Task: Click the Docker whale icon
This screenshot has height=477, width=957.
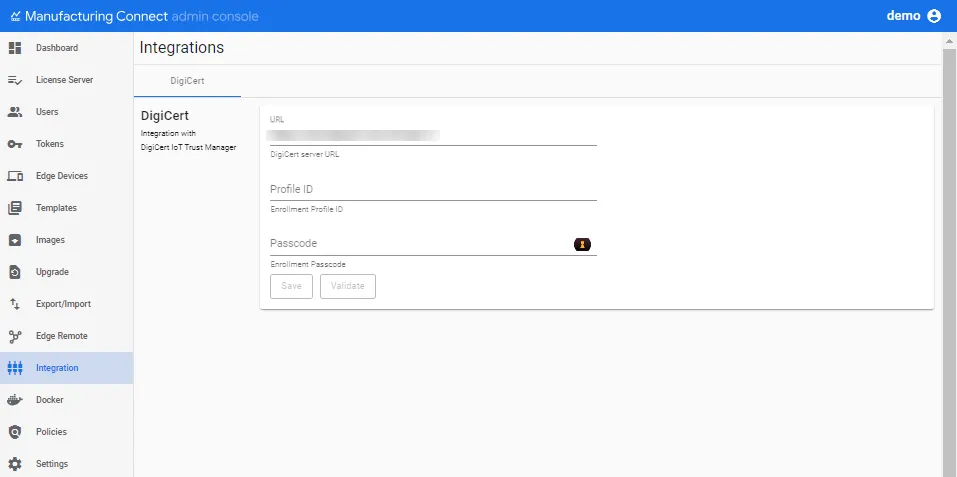Action: click(15, 400)
